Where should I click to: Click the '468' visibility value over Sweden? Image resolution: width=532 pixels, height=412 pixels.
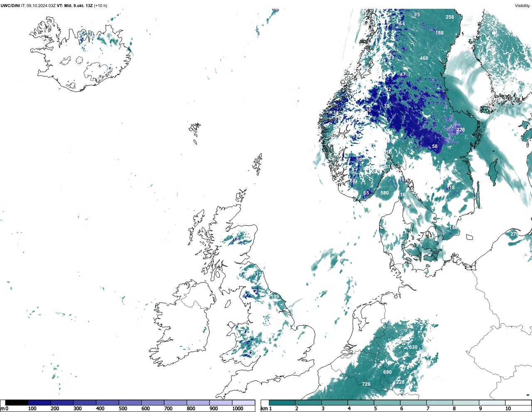(x=424, y=58)
